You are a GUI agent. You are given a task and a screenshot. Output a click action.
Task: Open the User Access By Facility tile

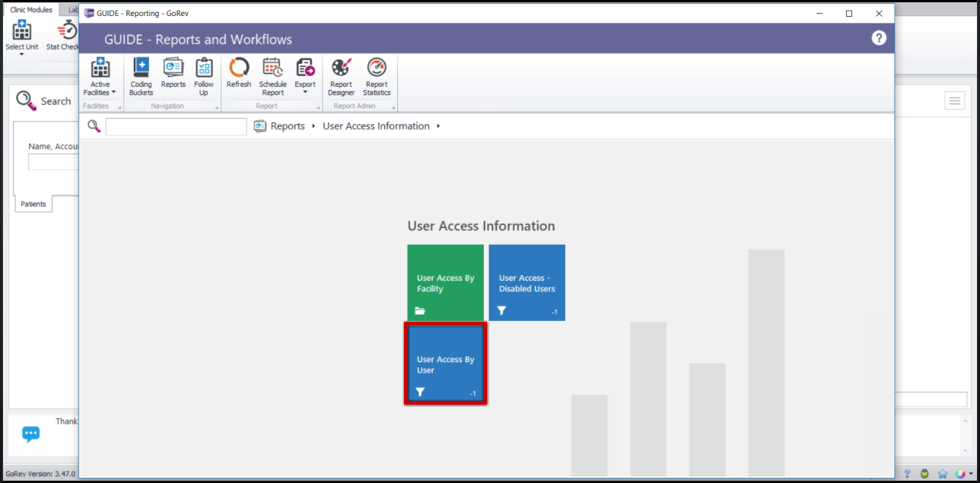tap(445, 282)
